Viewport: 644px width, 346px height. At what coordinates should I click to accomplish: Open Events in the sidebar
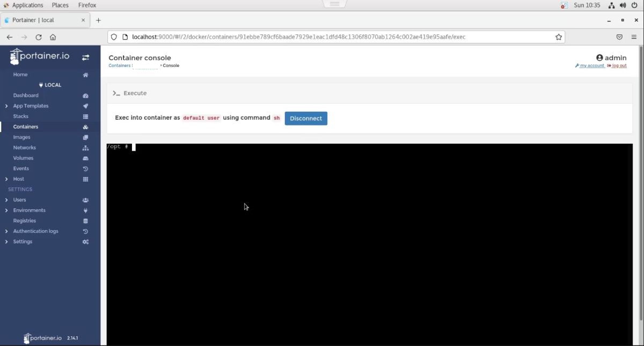[21, 168]
